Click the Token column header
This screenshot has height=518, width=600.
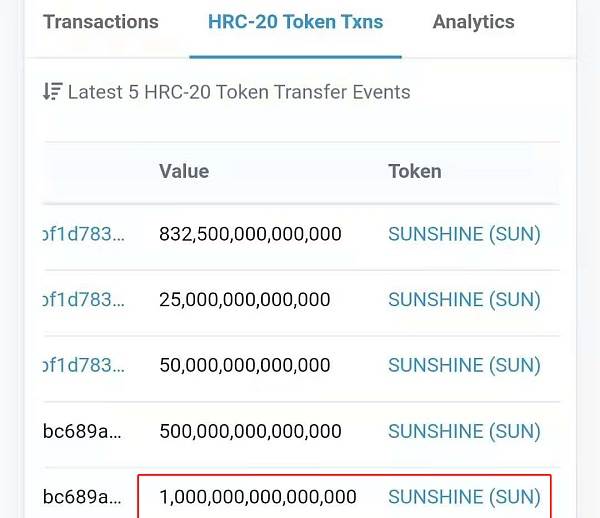(x=415, y=171)
